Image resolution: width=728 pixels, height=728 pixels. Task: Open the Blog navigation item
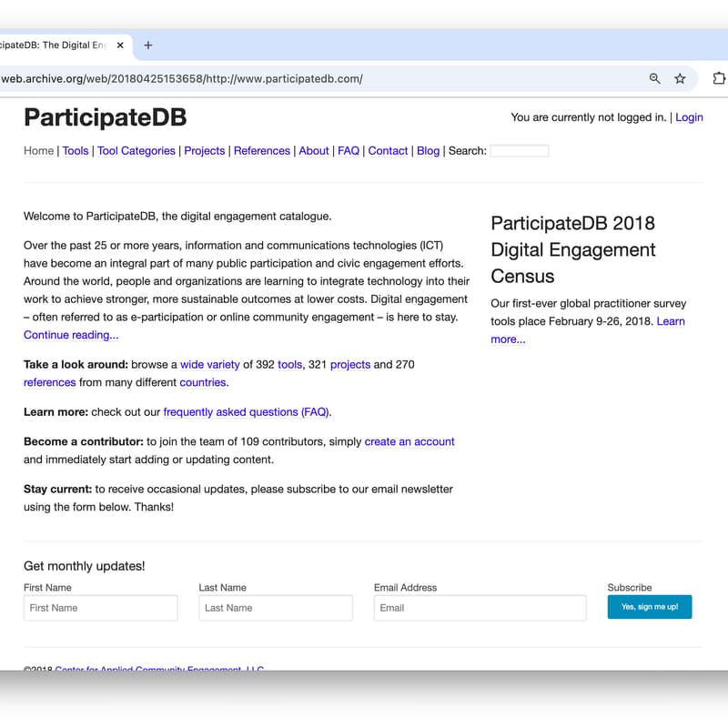(x=428, y=150)
